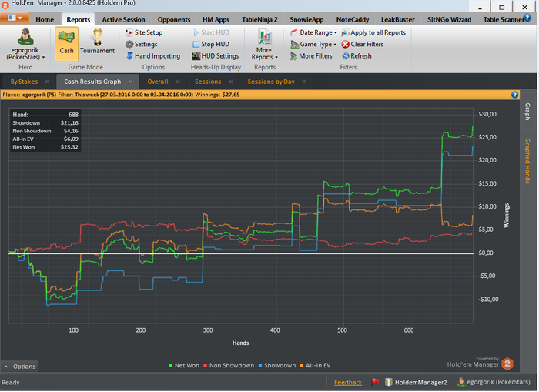Toggle the Showdown legend series
The image size is (539, 392).
(x=277, y=365)
